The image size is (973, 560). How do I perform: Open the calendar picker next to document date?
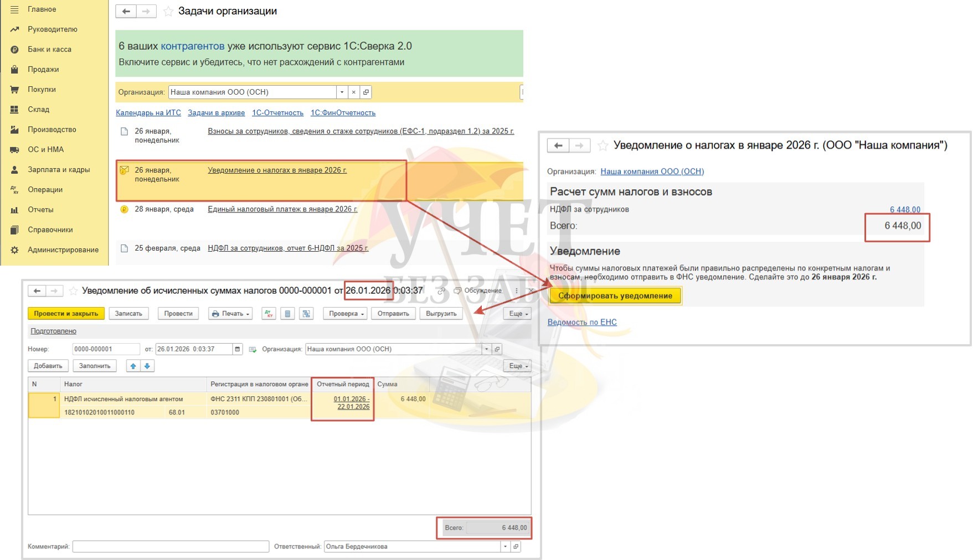pyautogui.click(x=238, y=349)
